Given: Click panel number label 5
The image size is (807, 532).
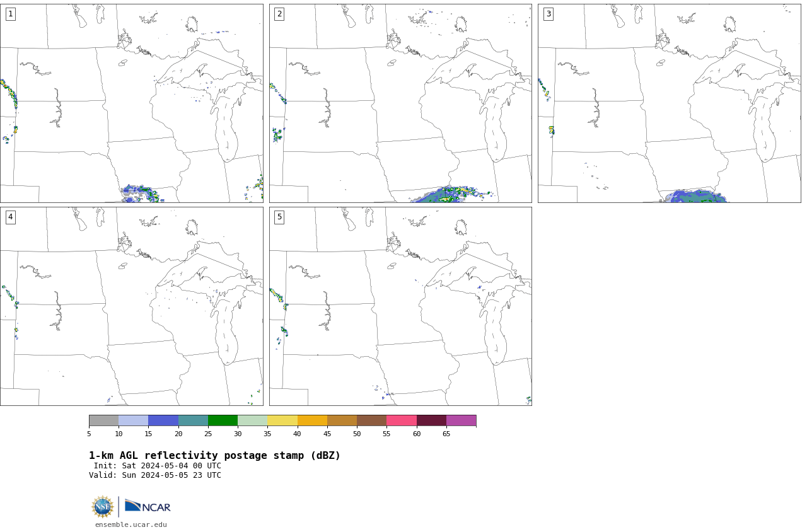Looking at the screenshot, I should (x=279, y=217).
